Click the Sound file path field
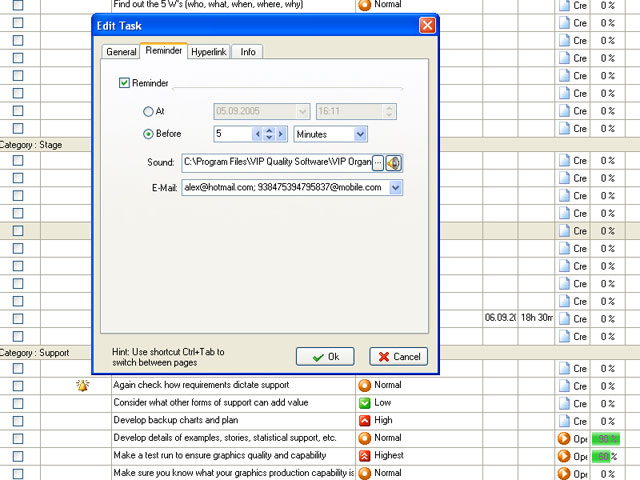This screenshot has height=480, width=640. [x=276, y=163]
